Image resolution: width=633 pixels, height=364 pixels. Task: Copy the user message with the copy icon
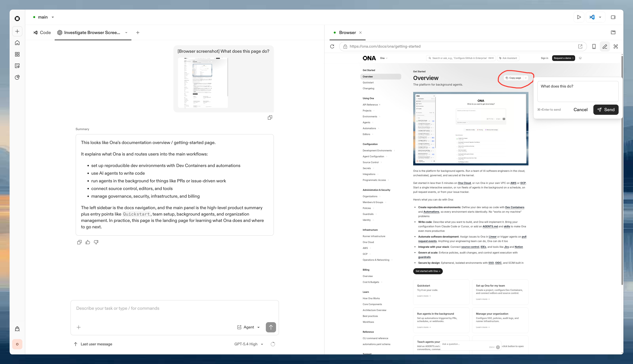pyautogui.click(x=270, y=118)
